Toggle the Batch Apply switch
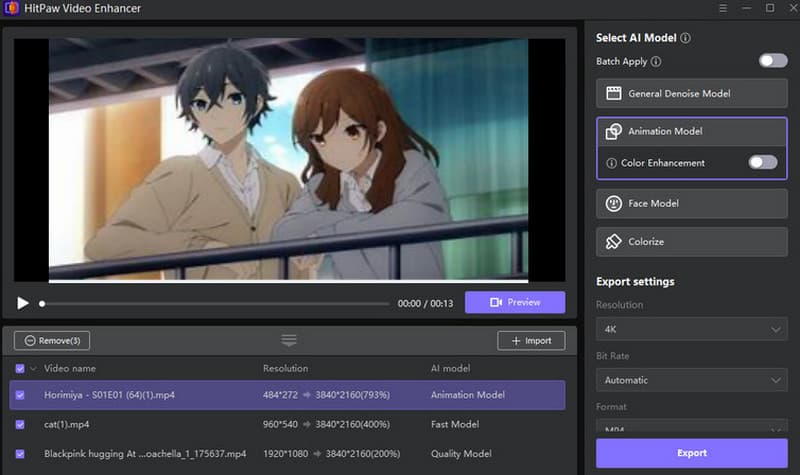Image resolution: width=800 pixels, height=475 pixels. coord(772,61)
